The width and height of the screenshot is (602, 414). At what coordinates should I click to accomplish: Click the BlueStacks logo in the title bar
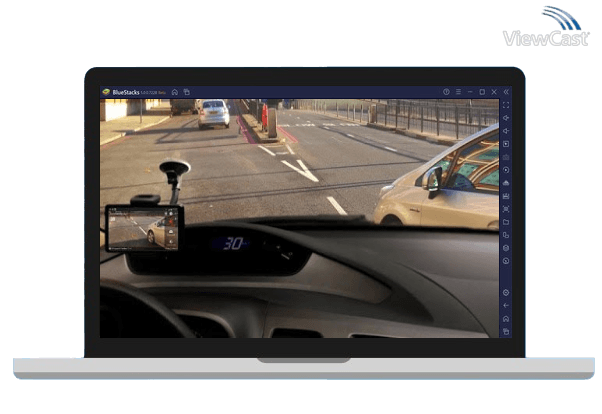106,92
